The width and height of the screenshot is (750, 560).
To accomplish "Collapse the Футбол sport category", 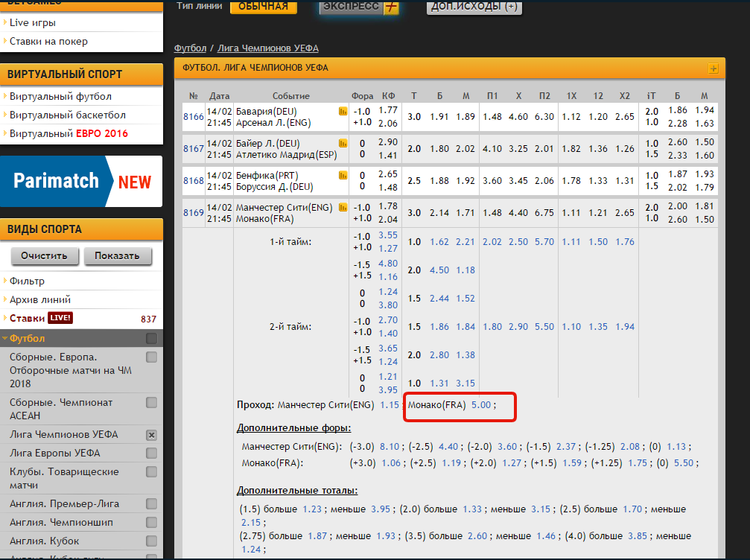I will pos(27,339).
